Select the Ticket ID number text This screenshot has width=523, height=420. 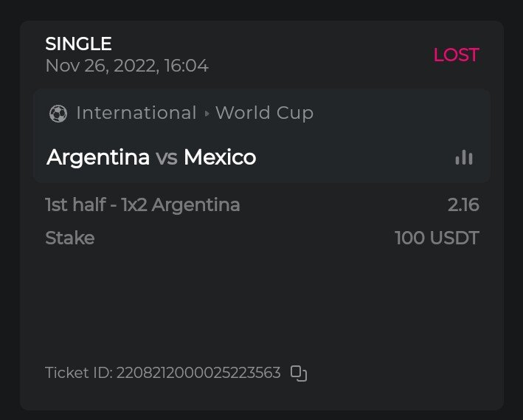pyautogui.click(x=198, y=373)
